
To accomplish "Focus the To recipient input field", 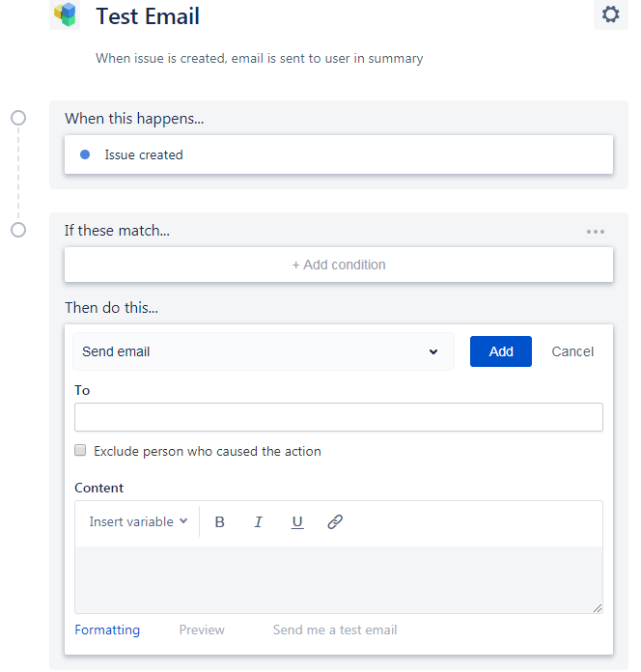I will pyautogui.click(x=339, y=417).
